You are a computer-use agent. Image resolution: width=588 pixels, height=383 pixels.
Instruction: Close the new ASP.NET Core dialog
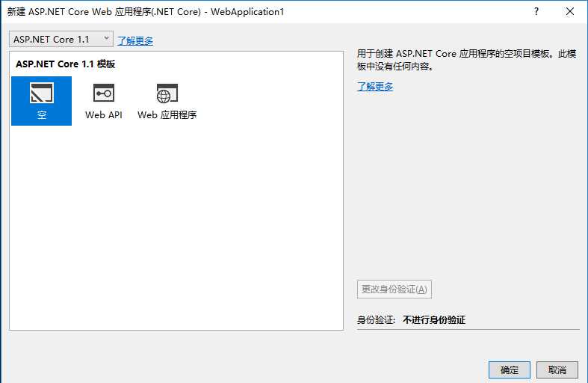click(570, 12)
